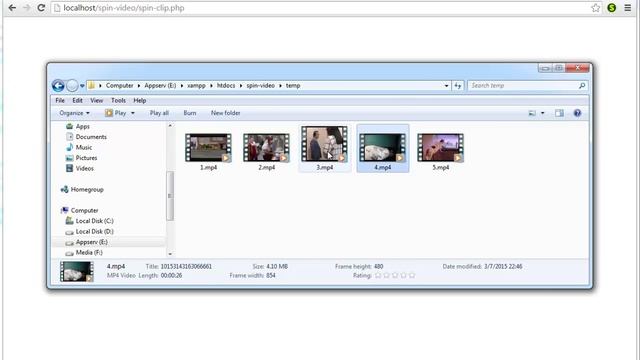Click the Play toolbar button

point(116,113)
